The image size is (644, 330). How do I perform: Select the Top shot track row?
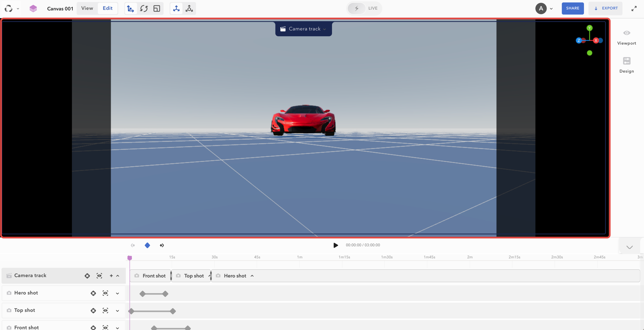[x=64, y=310]
